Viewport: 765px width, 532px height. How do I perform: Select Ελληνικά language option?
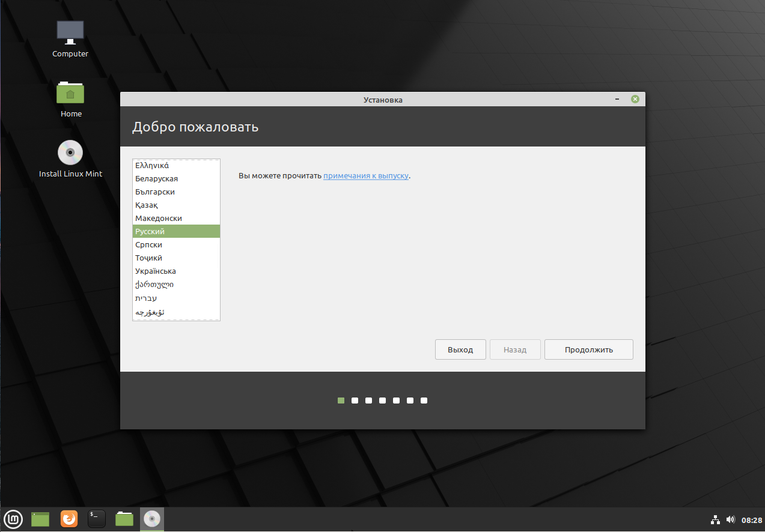[x=152, y=165]
